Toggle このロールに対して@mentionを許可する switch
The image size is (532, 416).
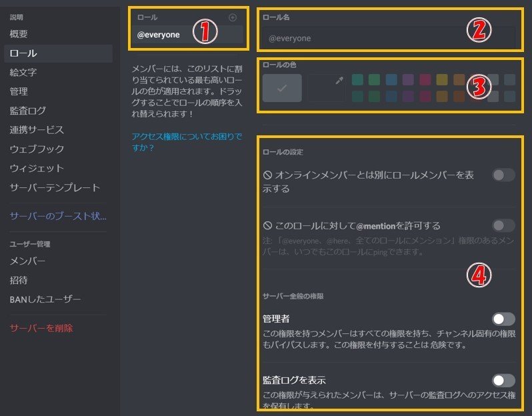coord(503,225)
